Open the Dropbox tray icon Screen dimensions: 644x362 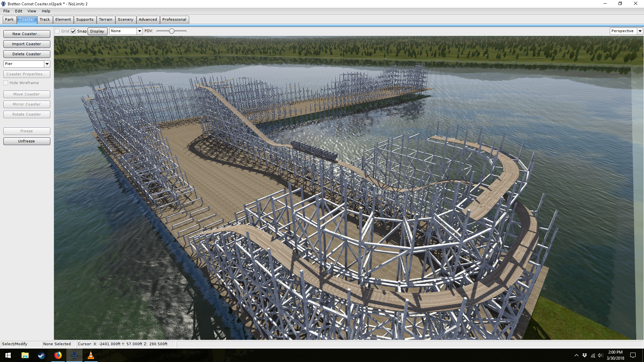(x=585, y=355)
